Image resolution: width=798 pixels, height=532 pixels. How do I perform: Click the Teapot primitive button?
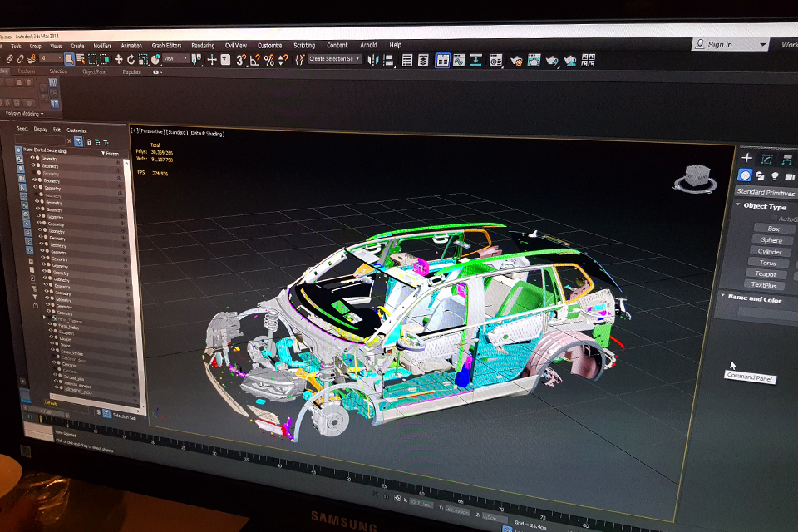point(766,273)
